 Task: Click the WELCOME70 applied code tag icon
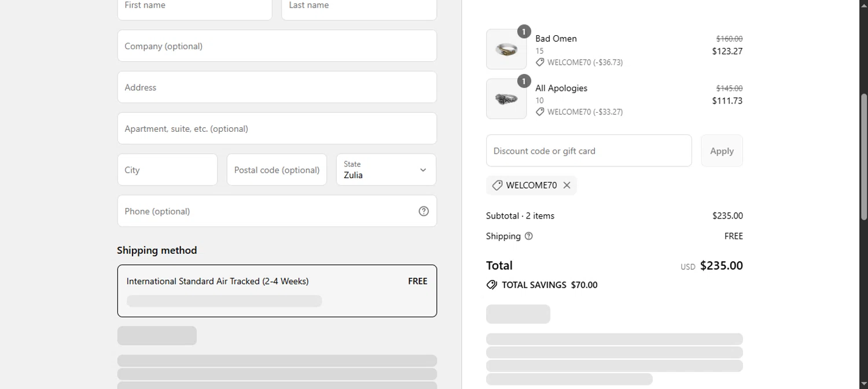[x=497, y=186]
